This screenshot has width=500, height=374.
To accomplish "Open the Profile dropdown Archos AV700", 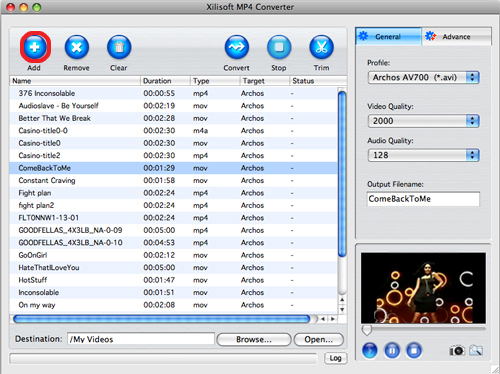I will tap(423, 77).
